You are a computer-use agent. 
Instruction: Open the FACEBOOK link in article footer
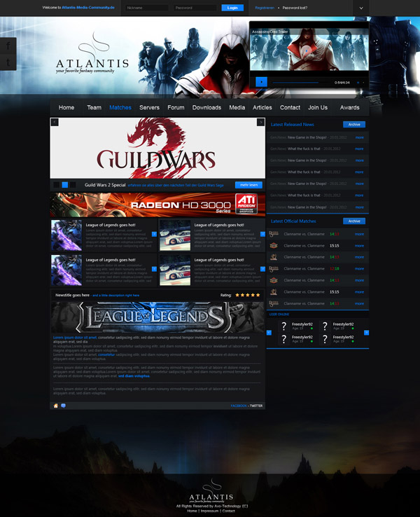tap(239, 406)
